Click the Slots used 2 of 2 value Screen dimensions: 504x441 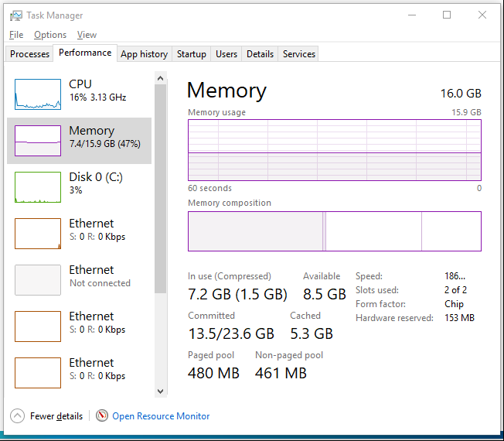point(455,290)
